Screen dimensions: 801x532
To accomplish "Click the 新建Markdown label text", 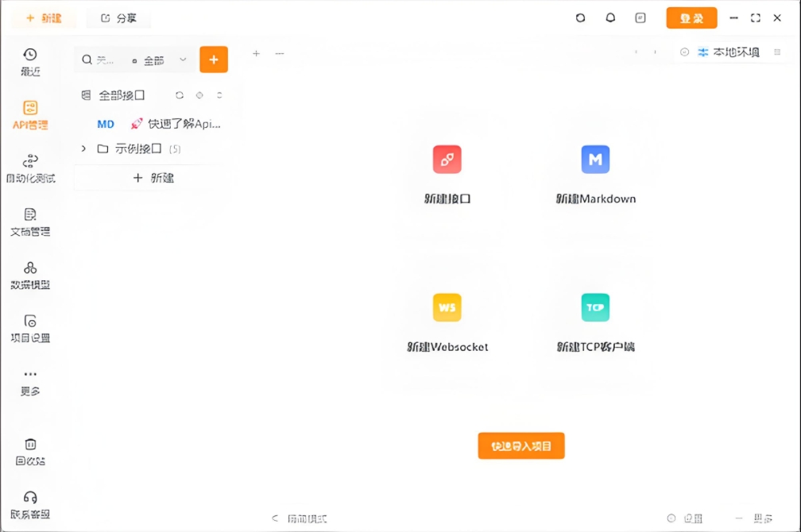I will [x=596, y=199].
